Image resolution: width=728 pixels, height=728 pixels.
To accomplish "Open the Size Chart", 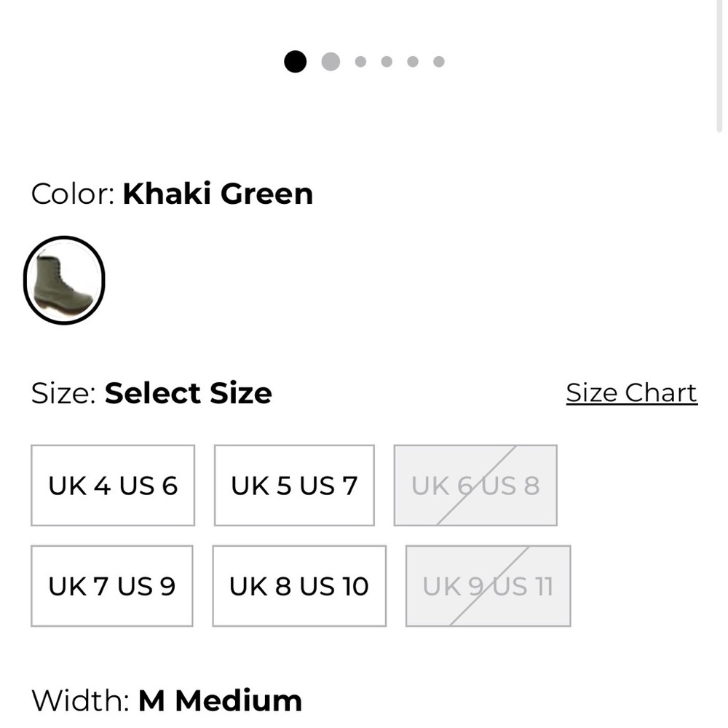I will coord(630,392).
